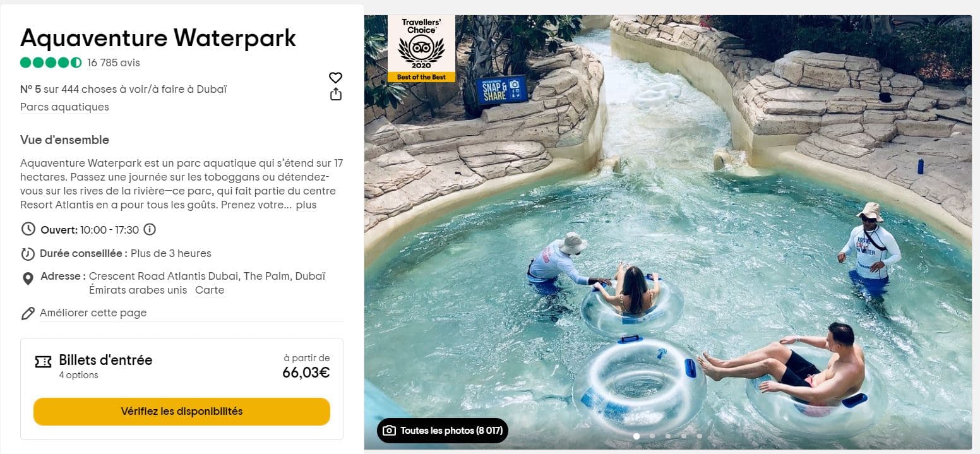Click the map pin address icon
Viewport: 980px width, 454px height.
pos(28,278)
